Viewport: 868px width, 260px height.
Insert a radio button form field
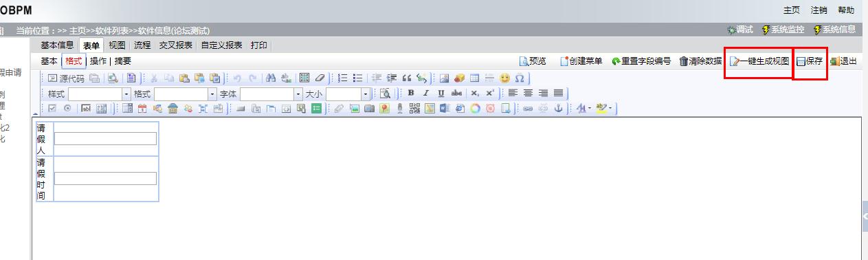click(x=67, y=108)
